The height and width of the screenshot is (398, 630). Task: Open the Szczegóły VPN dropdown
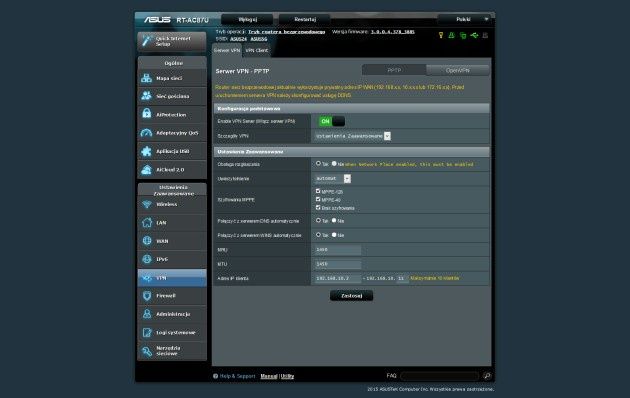point(352,136)
